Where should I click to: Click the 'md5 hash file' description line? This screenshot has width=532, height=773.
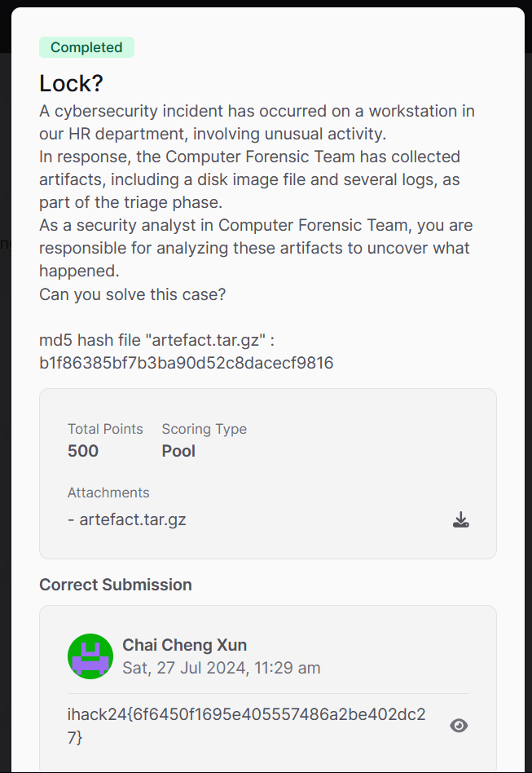(156, 340)
